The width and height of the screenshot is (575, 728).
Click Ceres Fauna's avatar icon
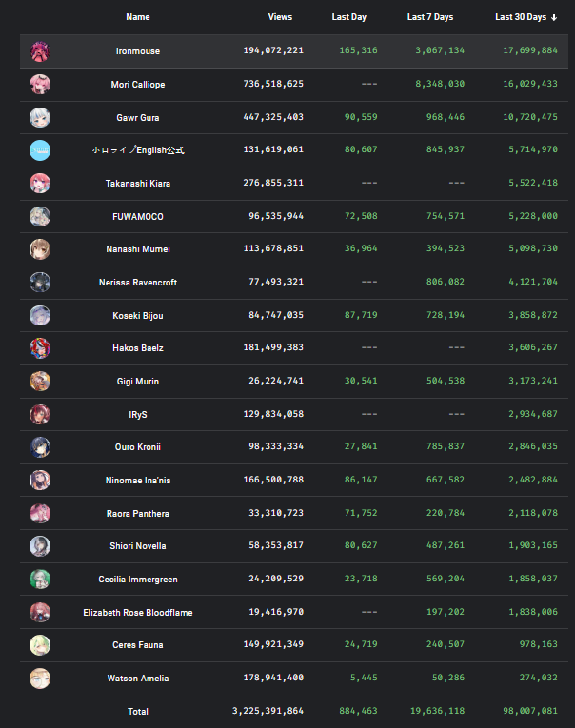pyautogui.click(x=40, y=645)
